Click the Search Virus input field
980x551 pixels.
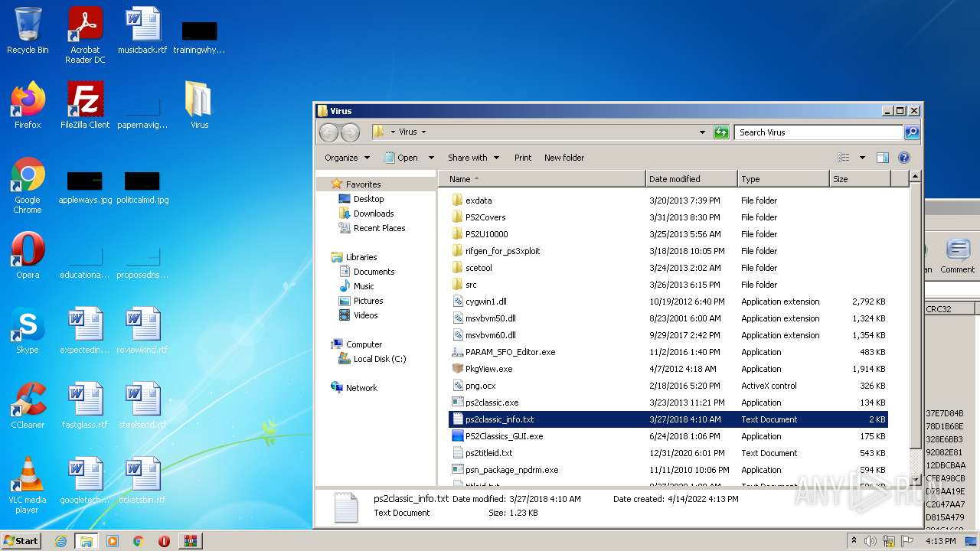[x=818, y=132]
